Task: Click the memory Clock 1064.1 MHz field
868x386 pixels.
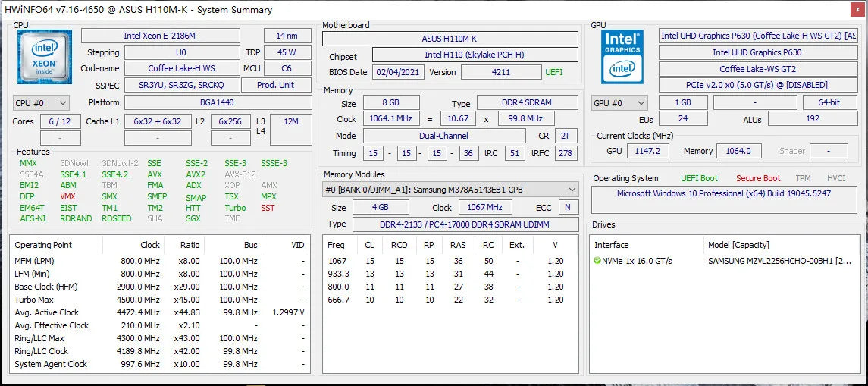Action: pyautogui.click(x=391, y=118)
